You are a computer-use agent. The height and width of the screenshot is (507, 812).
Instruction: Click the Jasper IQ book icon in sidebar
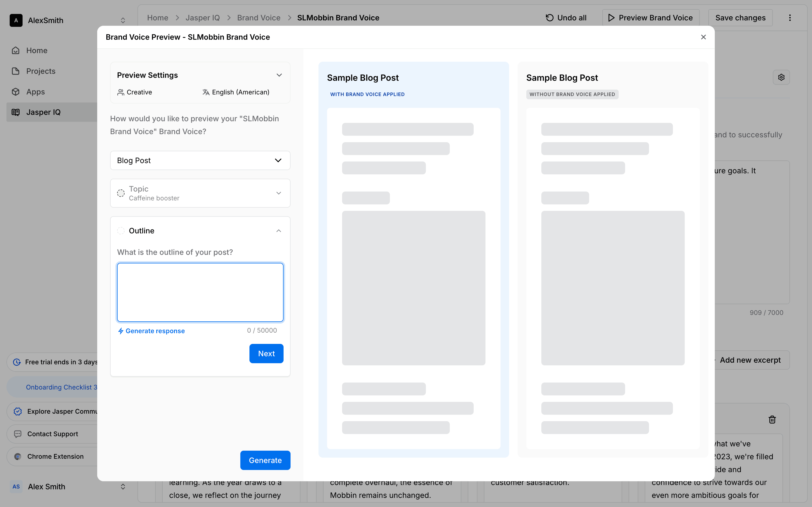[x=16, y=112]
